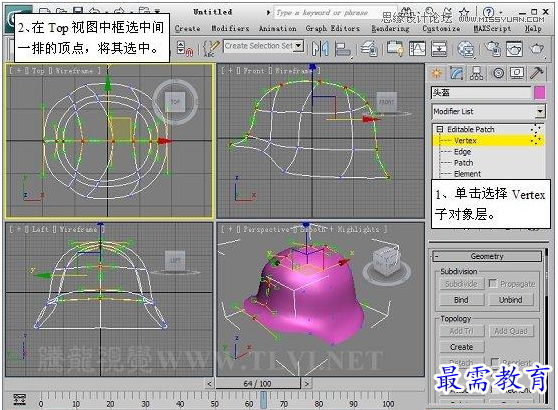Open the Front viewport label menu
The height and width of the screenshot is (410, 558).
253,71
